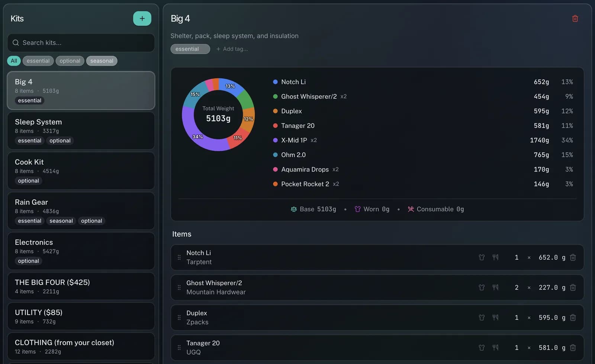The height and width of the screenshot is (364, 595).
Task: Click Pocket Rocket 2 legend entry
Action: (x=305, y=184)
